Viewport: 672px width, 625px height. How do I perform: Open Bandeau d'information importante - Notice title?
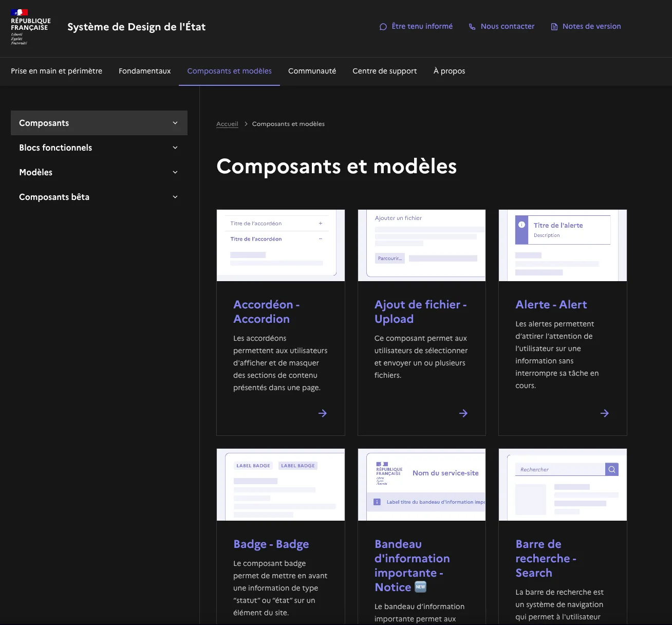point(412,565)
